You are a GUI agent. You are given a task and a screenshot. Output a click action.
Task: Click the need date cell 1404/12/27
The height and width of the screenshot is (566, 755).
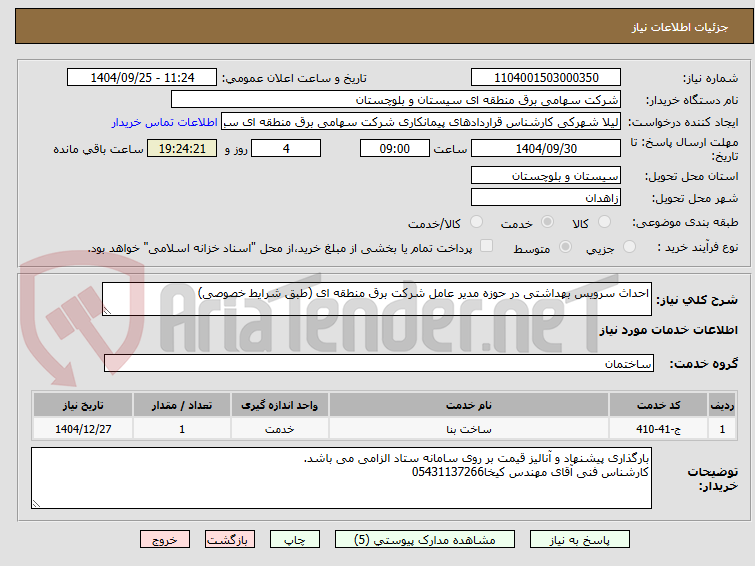coord(83,429)
